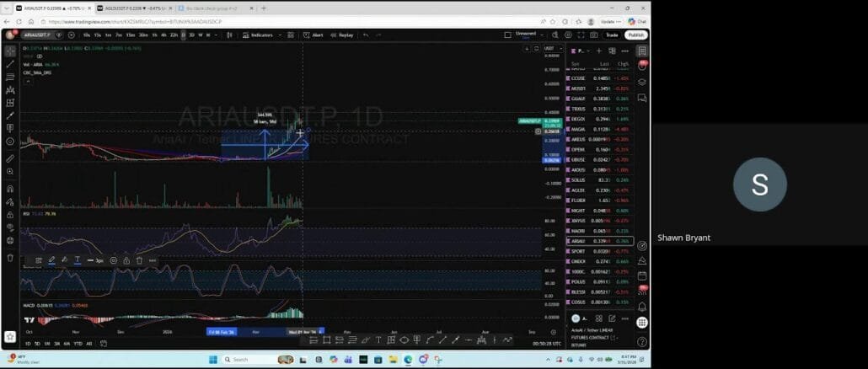The height and width of the screenshot is (369, 868).
Task: Select the 5D date range
Action: [x=37, y=344]
